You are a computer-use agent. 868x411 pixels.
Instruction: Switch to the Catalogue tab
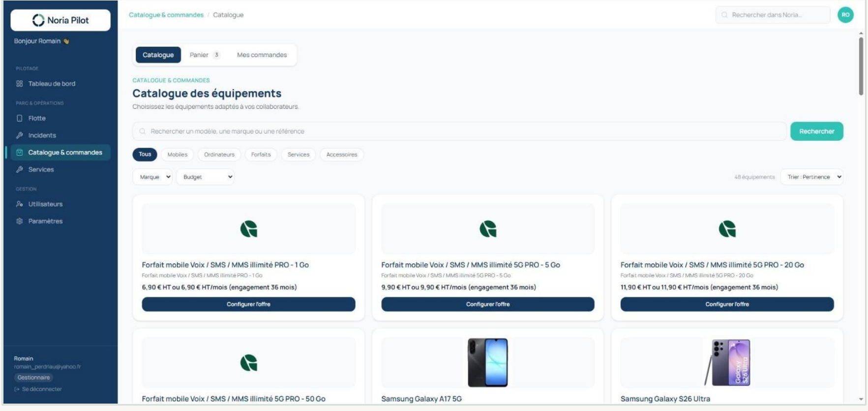pyautogui.click(x=158, y=55)
